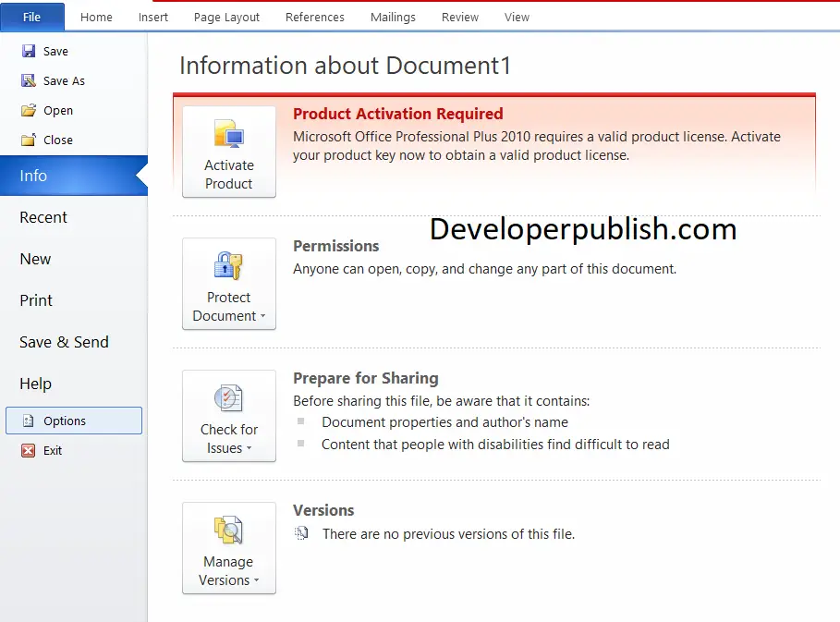The image size is (840, 622).
Task: Click the 'Product Activation Required' heading
Action: click(398, 114)
